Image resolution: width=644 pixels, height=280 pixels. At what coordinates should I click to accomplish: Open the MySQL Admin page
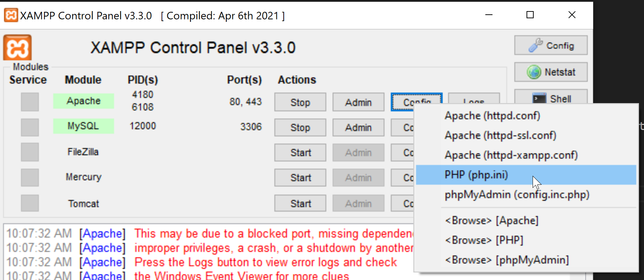point(358,127)
